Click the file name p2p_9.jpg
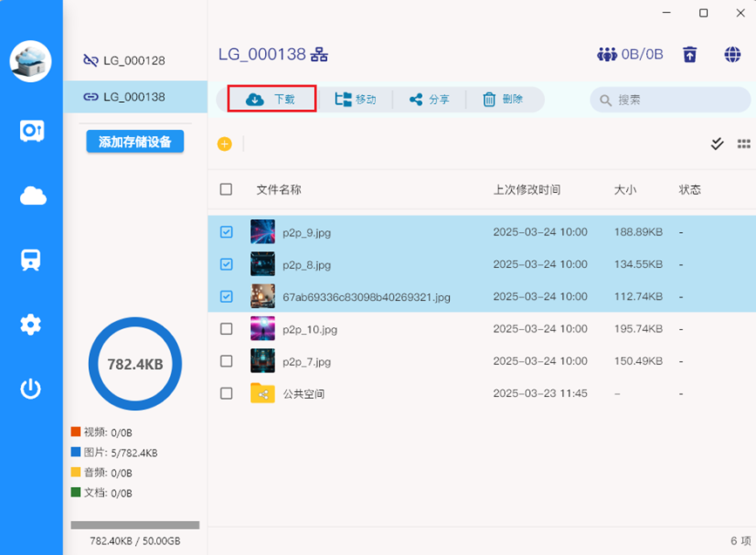 click(x=307, y=233)
